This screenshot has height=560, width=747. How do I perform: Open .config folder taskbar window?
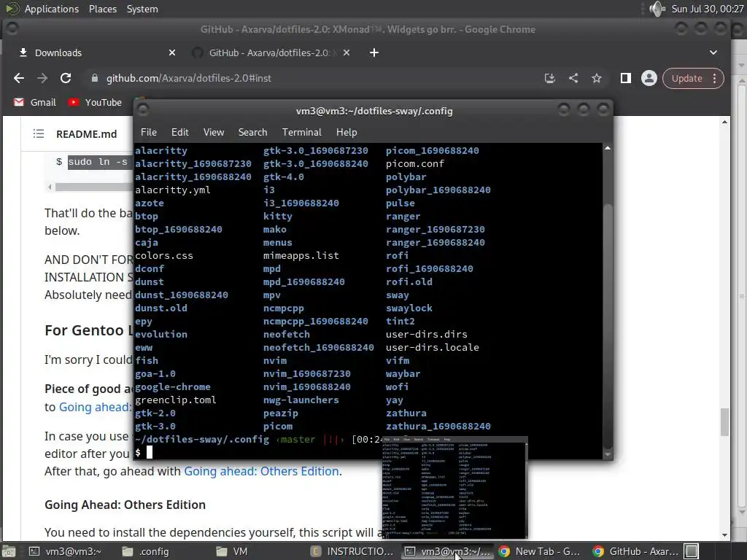146,551
